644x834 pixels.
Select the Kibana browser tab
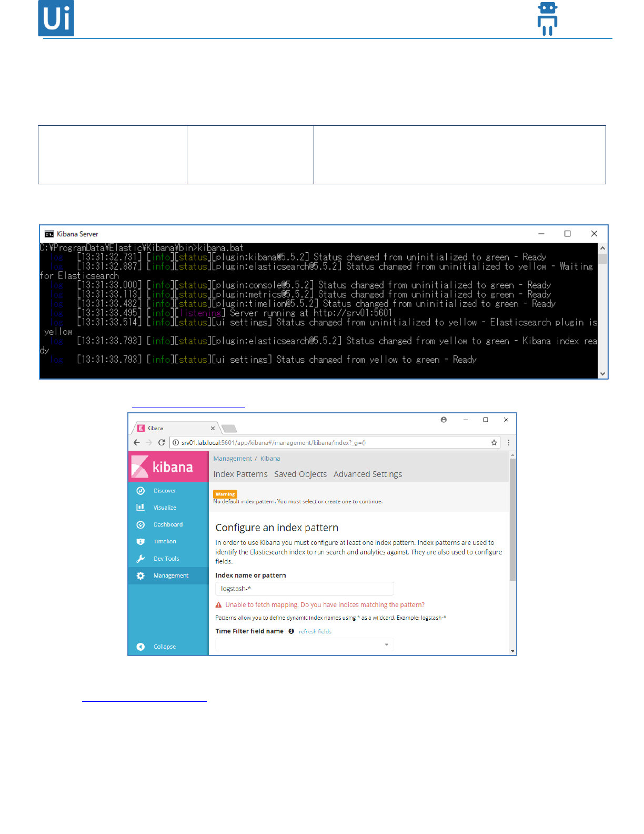click(x=176, y=428)
